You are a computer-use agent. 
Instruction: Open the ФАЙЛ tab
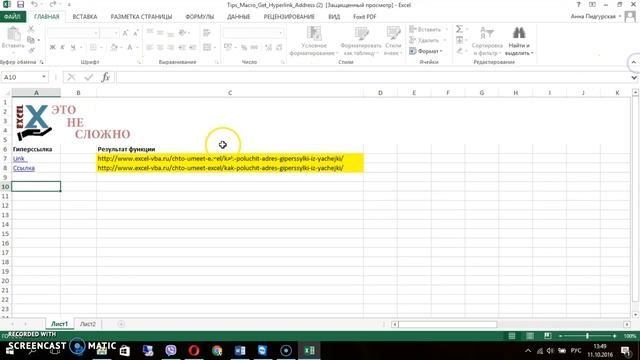click(x=13, y=17)
